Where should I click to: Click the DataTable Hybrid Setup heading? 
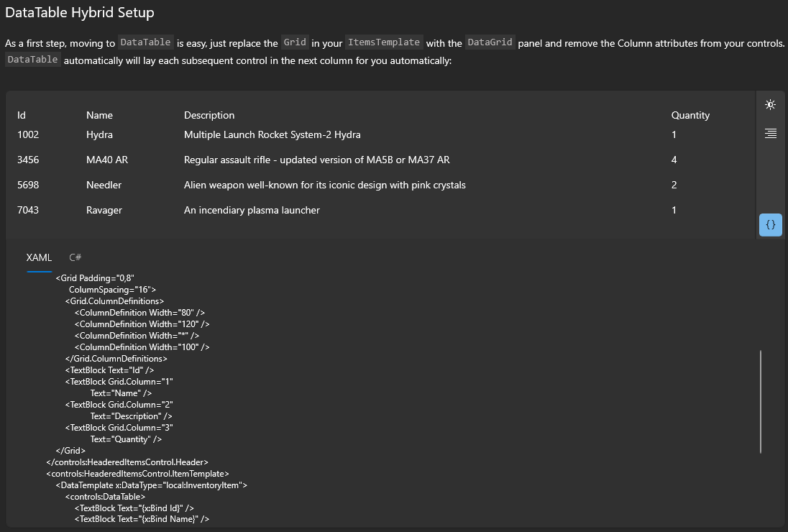click(79, 13)
